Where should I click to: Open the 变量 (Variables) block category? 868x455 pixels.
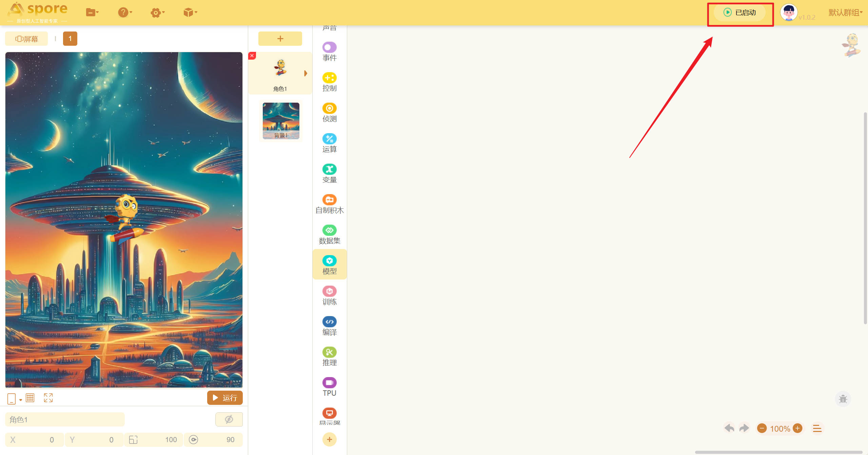pos(329,173)
